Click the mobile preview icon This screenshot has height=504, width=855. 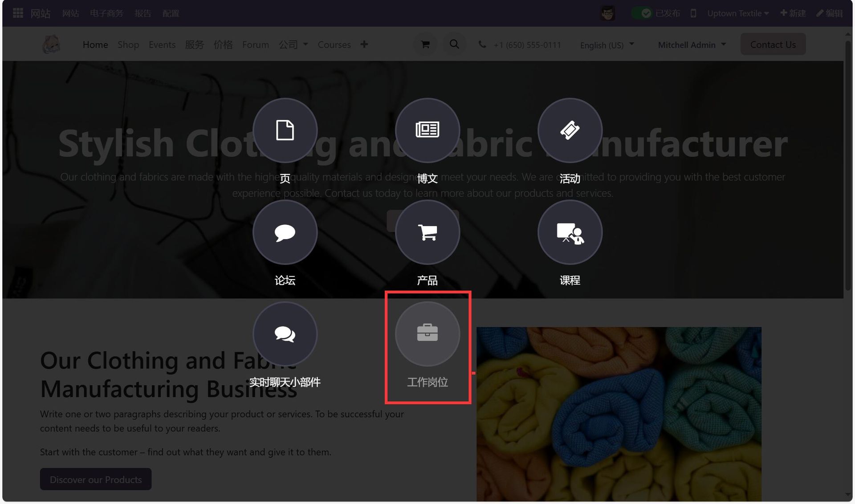[693, 13]
